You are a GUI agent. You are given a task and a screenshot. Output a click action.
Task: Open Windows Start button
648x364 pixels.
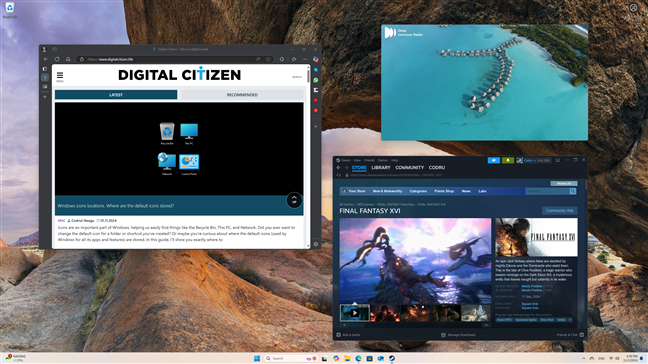click(257, 358)
